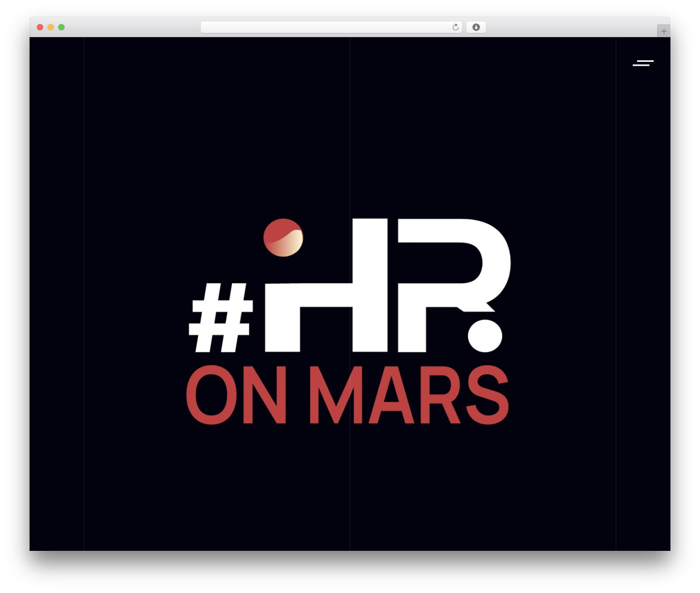The width and height of the screenshot is (700, 593).
Task: Close the browser window with red button
Action: click(40, 27)
